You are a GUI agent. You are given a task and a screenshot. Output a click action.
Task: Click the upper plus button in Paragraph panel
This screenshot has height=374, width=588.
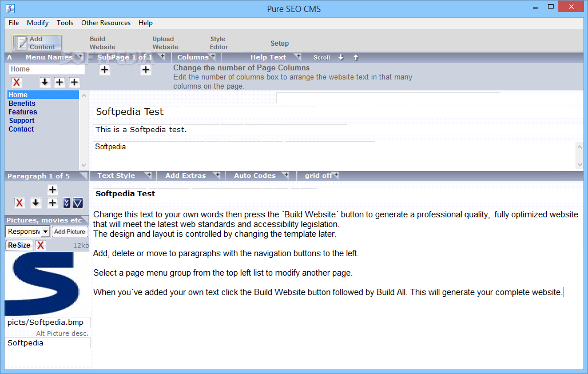point(53,190)
